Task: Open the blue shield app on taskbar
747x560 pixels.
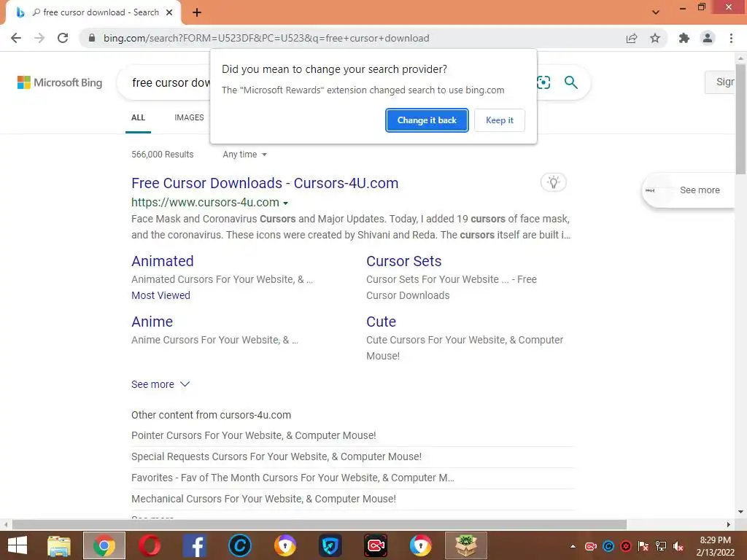Action: [x=330, y=545]
